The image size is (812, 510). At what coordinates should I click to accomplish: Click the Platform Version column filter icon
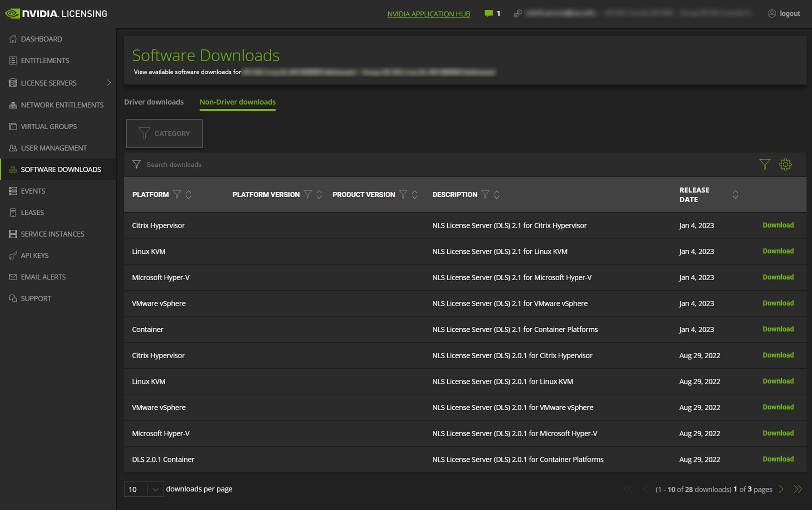click(308, 194)
